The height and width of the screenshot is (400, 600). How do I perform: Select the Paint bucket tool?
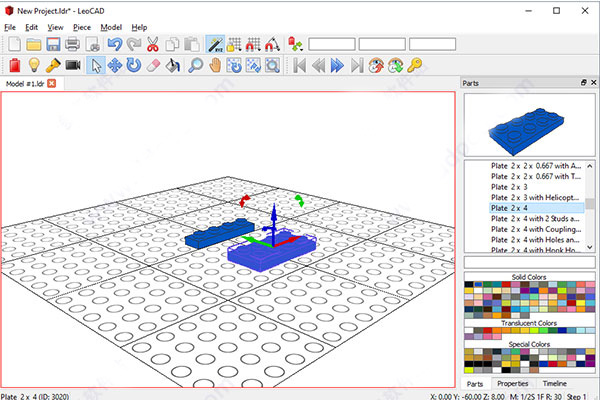point(172,65)
